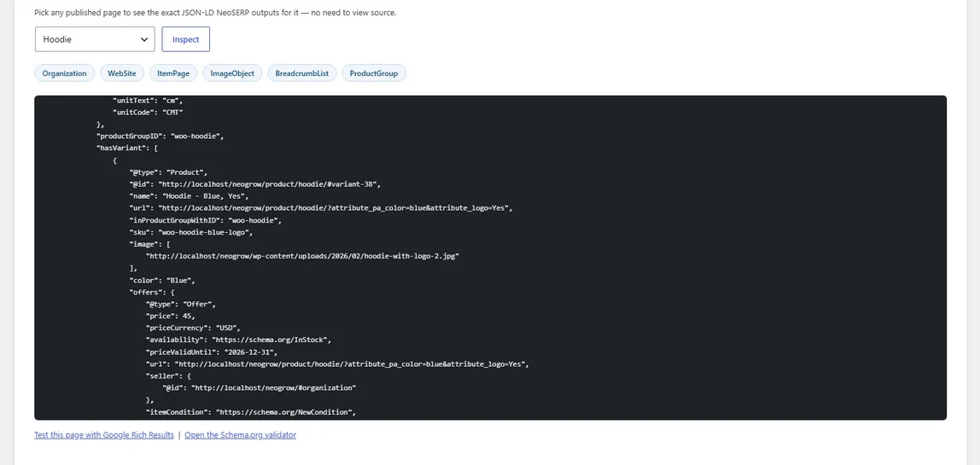Click the "@type": "Offer" line
The height and width of the screenshot is (465, 980).
181,304
